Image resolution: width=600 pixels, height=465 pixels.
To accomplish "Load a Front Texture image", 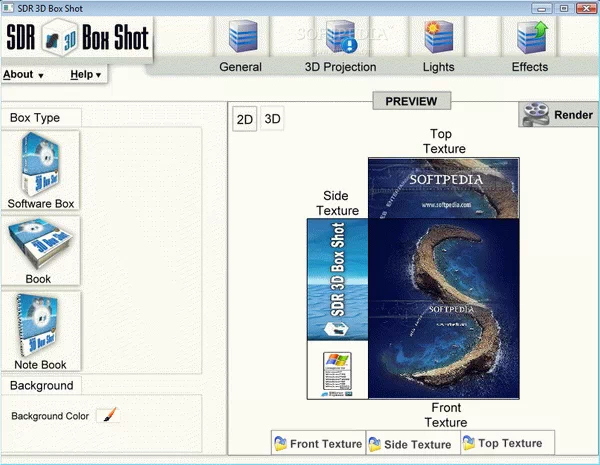I will click(318, 444).
